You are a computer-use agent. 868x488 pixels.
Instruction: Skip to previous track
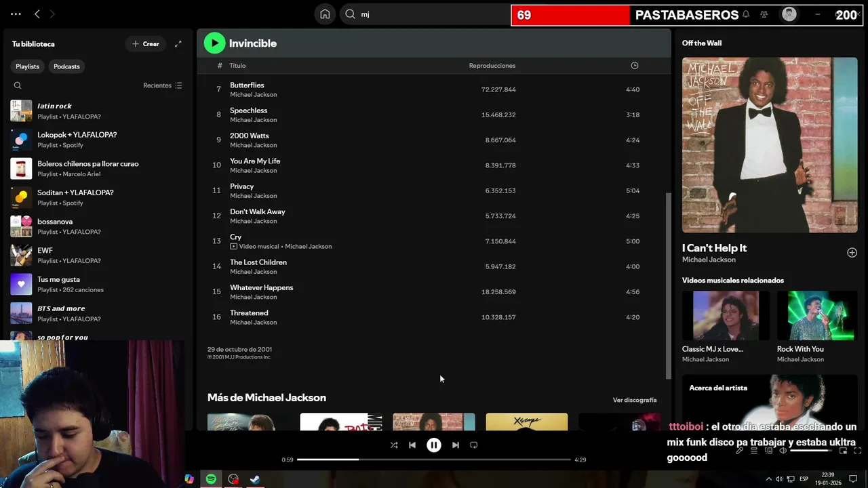click(x=412, y=445)
